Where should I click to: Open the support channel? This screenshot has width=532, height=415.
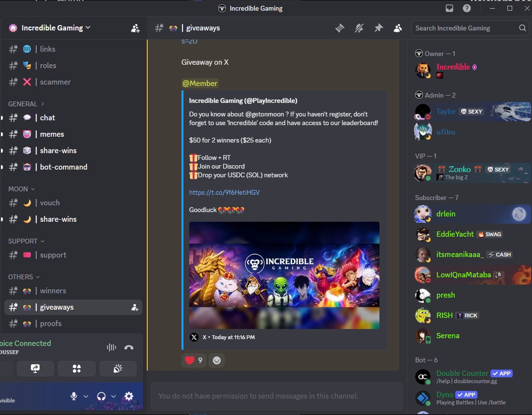[73, 255]
